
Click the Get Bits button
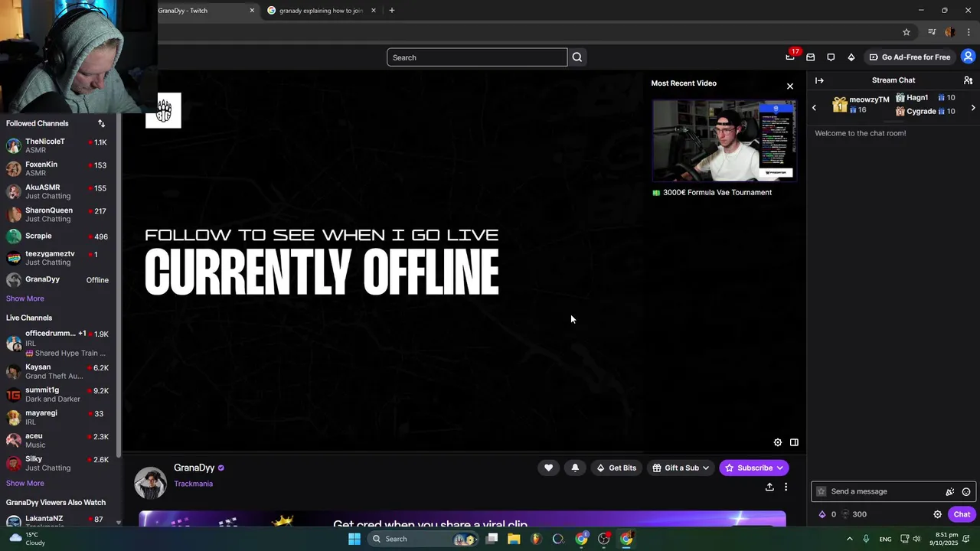(x=616, y=468)
